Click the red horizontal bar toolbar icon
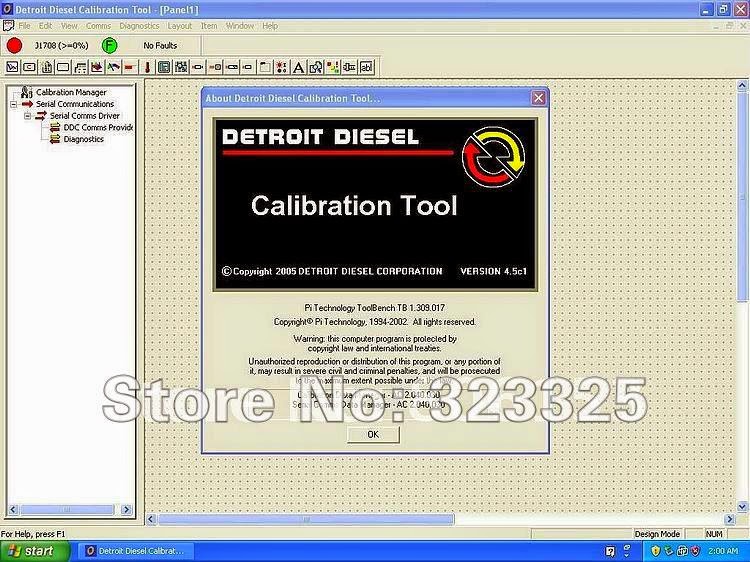750x562 pixels. coord(129,67)
